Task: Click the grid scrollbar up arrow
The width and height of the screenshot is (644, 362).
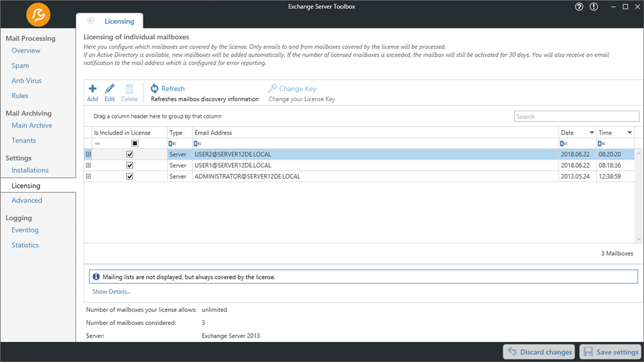Action: point(639,153)
